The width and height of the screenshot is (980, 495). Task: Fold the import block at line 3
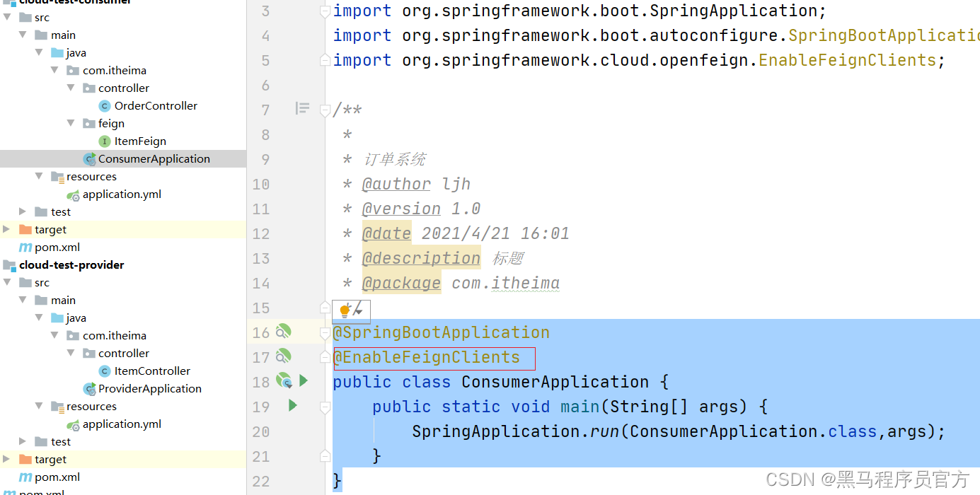pos(325,11)
